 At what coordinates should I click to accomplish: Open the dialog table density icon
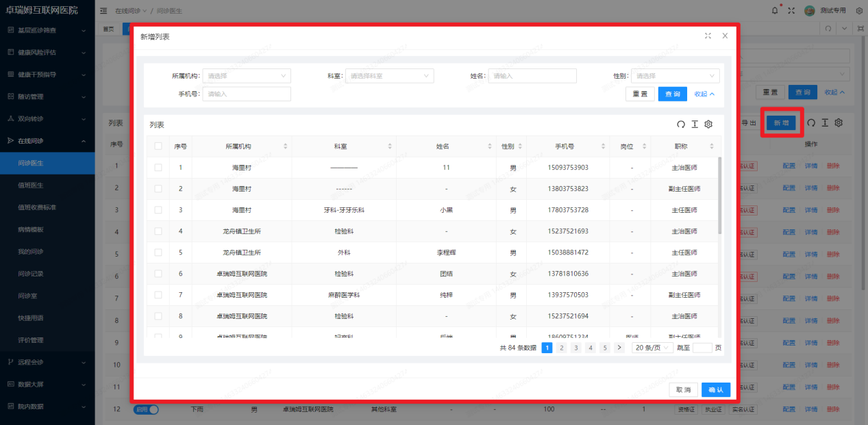695,125
